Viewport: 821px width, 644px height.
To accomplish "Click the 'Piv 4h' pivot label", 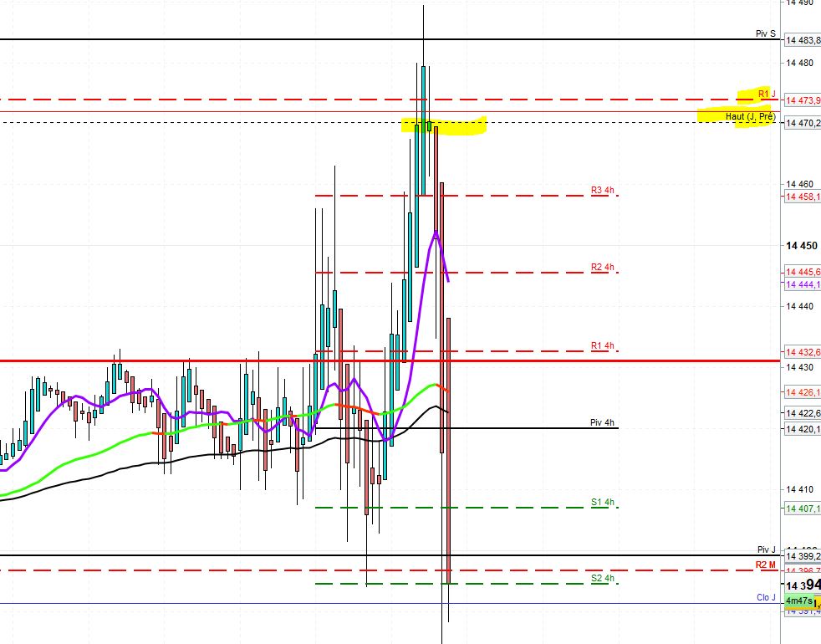I will [x=602, y=422].
